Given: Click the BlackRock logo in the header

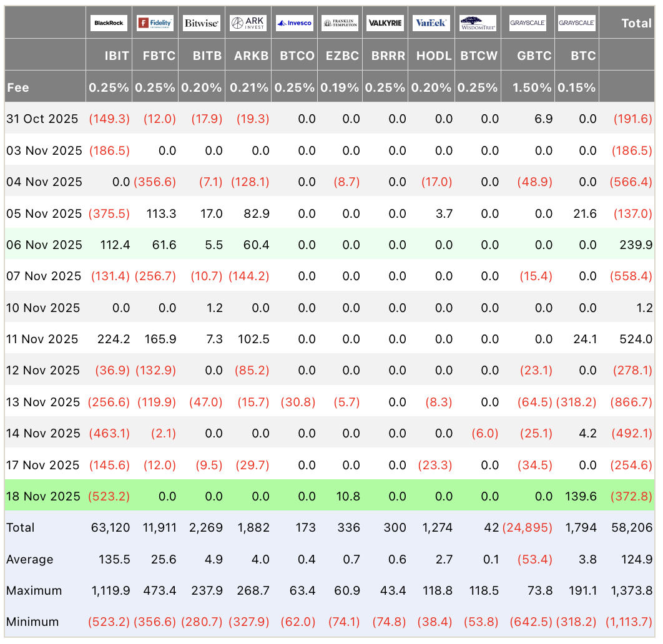Looking at the screenshot, I should click(109, 24).
